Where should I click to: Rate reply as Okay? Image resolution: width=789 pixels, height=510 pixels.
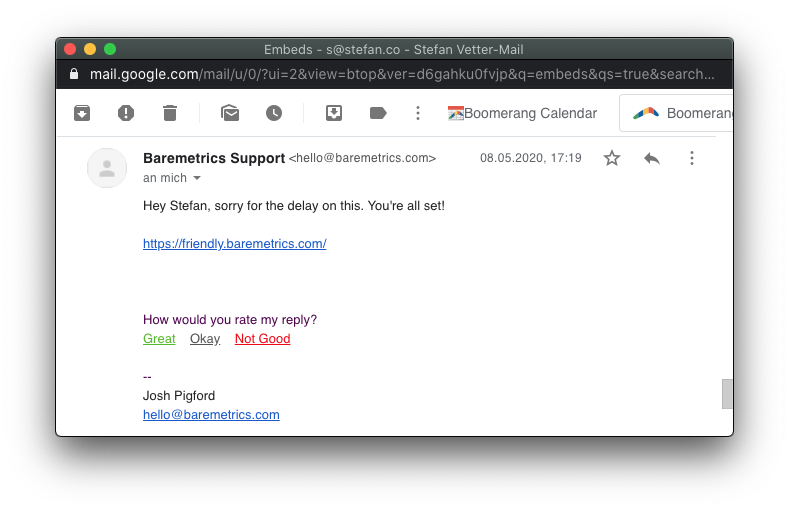[x=205, y=339]
